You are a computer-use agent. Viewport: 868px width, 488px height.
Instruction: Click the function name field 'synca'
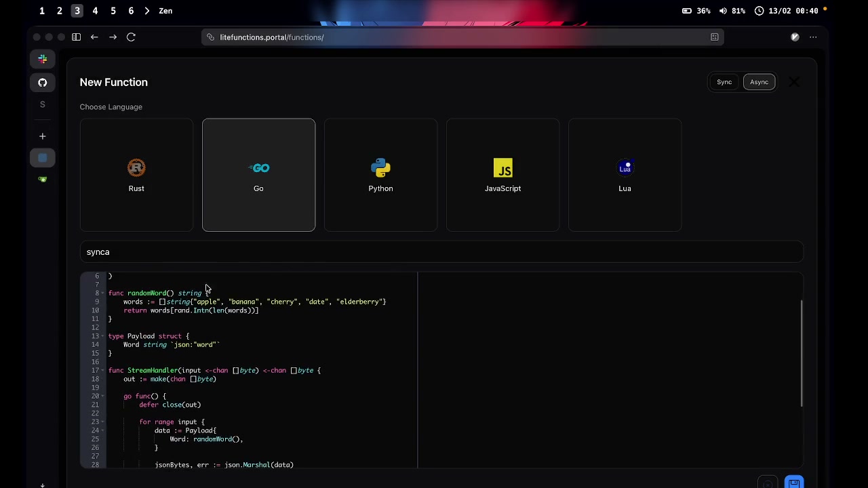pyautogui.click(x=441, y=252)
